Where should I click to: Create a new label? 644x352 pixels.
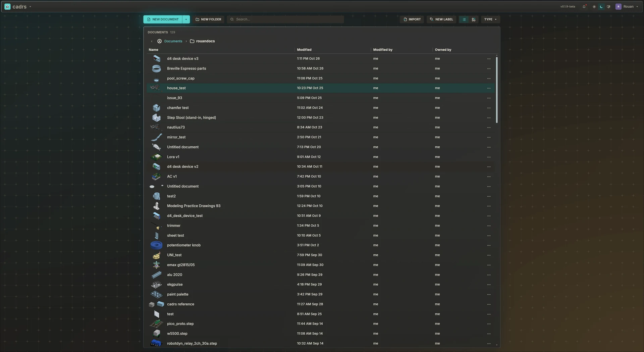441,19
